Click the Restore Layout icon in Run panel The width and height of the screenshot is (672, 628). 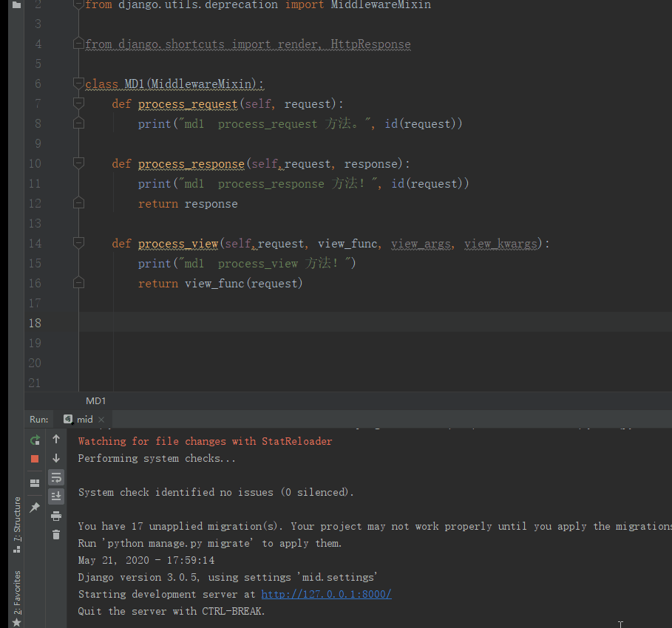tap(35, 483)
